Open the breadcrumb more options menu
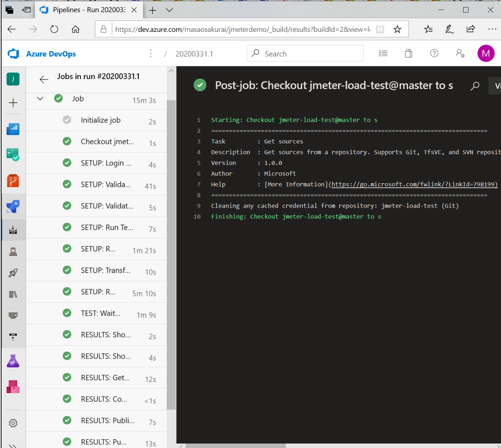 [151, 54]
